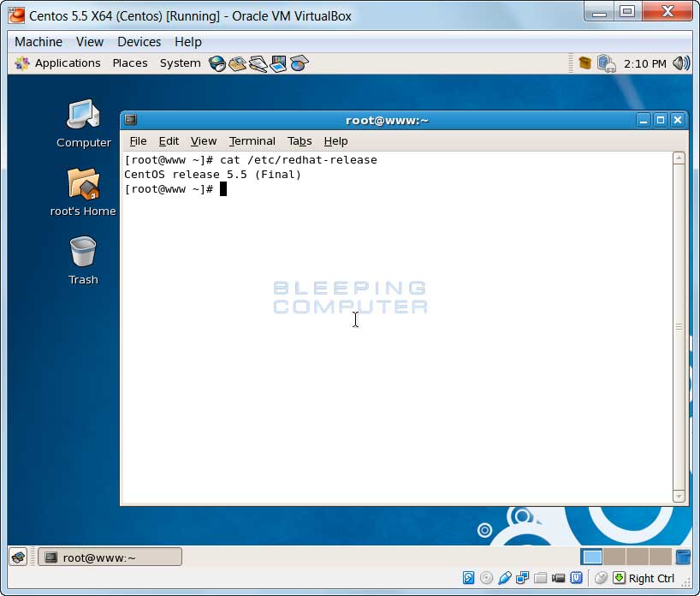Click the VirtualBox optical disc status icon

pyautogui.click(x=486, y=578)
